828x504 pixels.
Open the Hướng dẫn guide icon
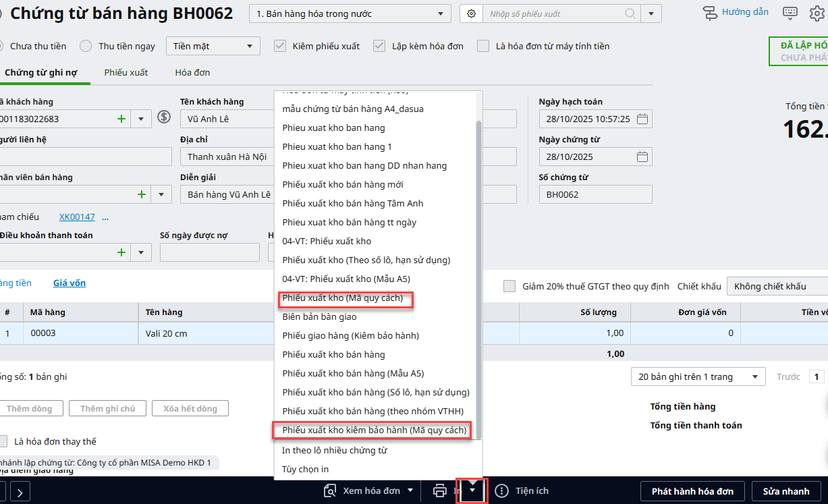point(709,13)
